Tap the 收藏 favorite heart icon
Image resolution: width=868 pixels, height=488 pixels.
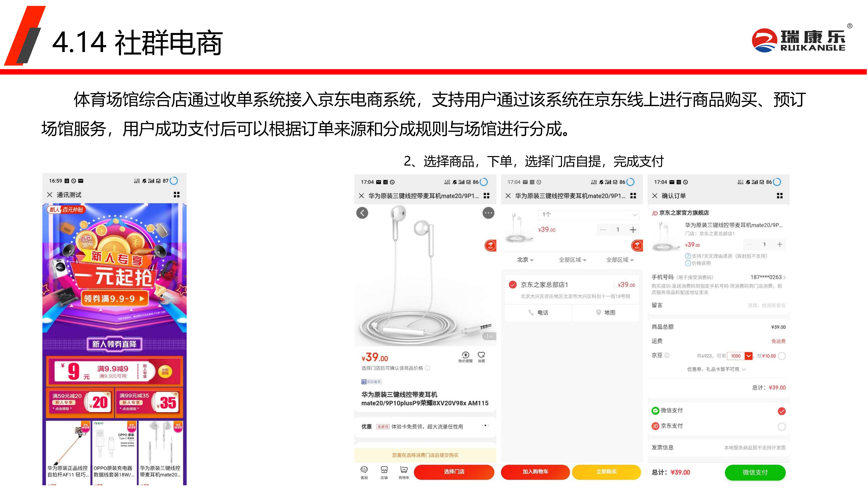(x=481, y=357)
